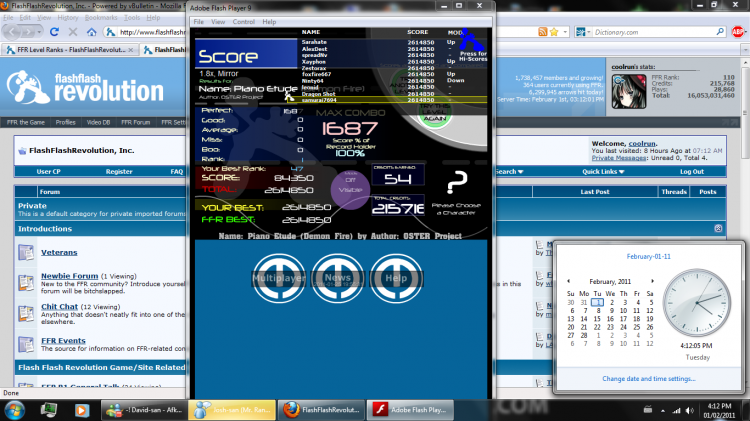Screen dimensions: 750x421
Task: Click February, 2011 calendar header
Action: [610, 282]
